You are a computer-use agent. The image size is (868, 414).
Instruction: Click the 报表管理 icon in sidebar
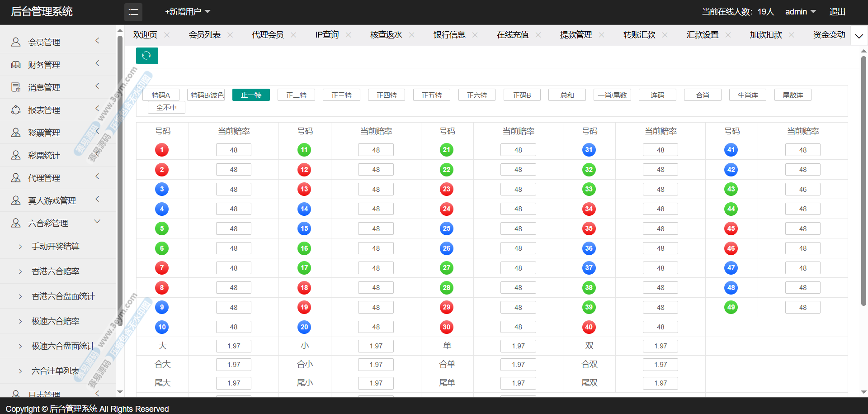pos(16,110)
